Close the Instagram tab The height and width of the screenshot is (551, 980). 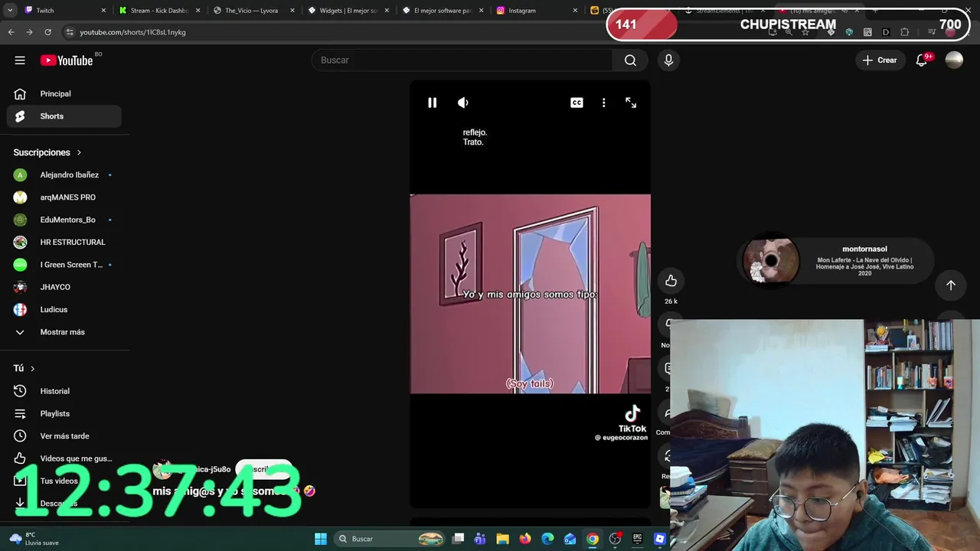tap(575, 11)
